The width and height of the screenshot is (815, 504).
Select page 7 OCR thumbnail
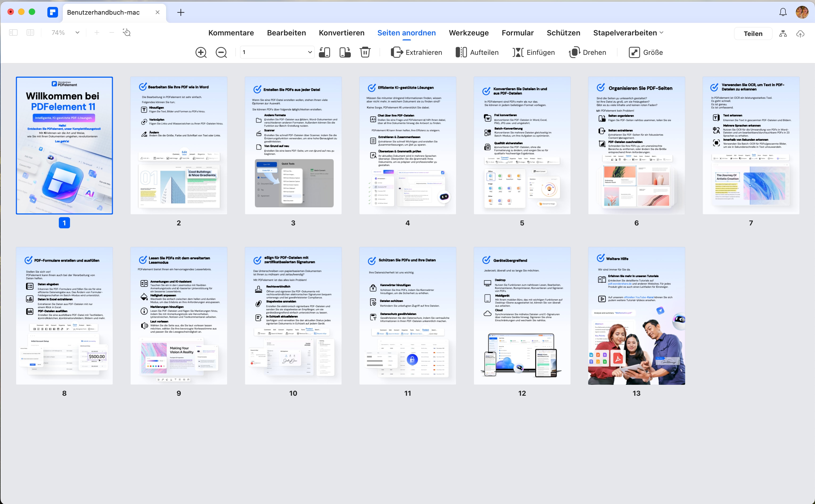751,145
